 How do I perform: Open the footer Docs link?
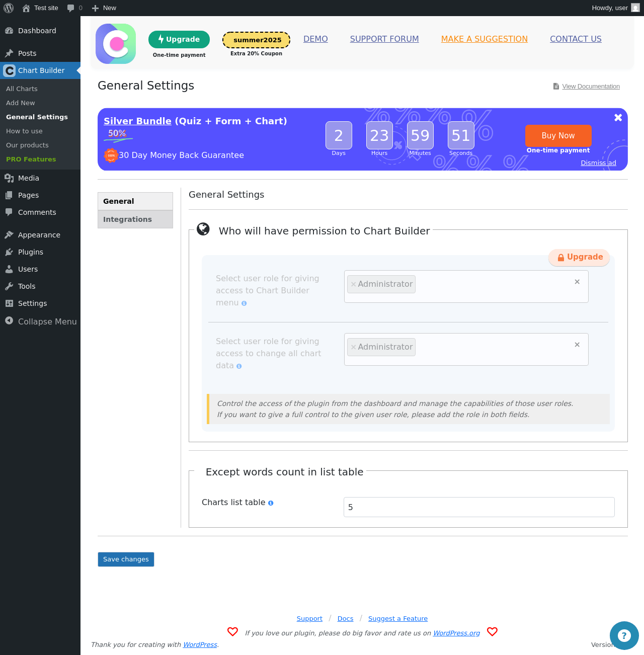[345, 618]
